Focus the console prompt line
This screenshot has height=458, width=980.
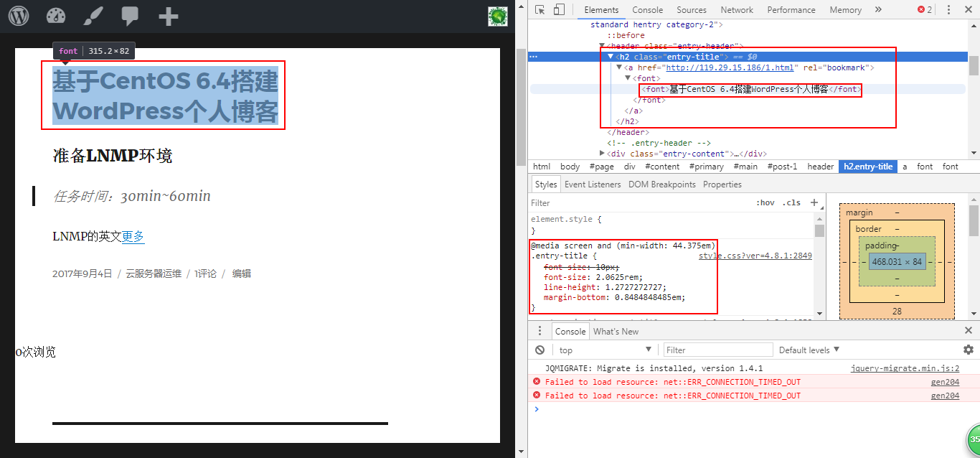[753, 409]
